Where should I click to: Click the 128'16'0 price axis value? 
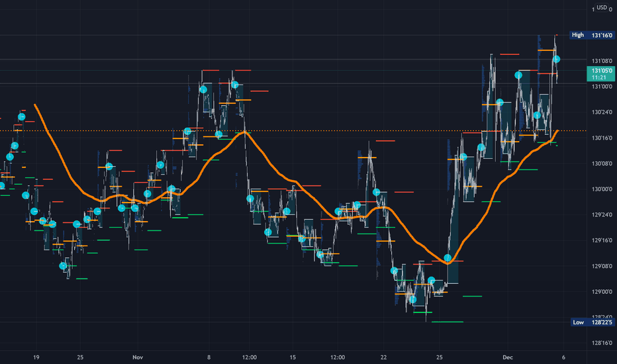click(x=602, y=343)
